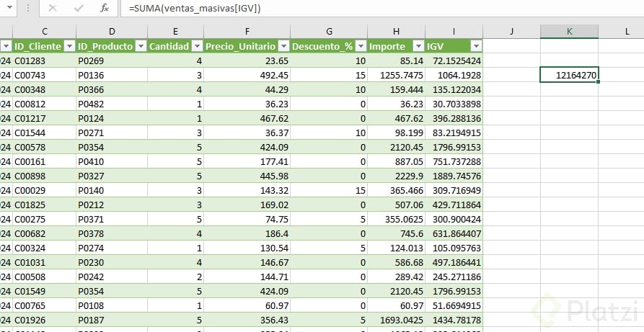644x332 pixels.
Task: Expand the Name Box dropdown arrow
Action: pyautogui.click(x=10, y=8)
